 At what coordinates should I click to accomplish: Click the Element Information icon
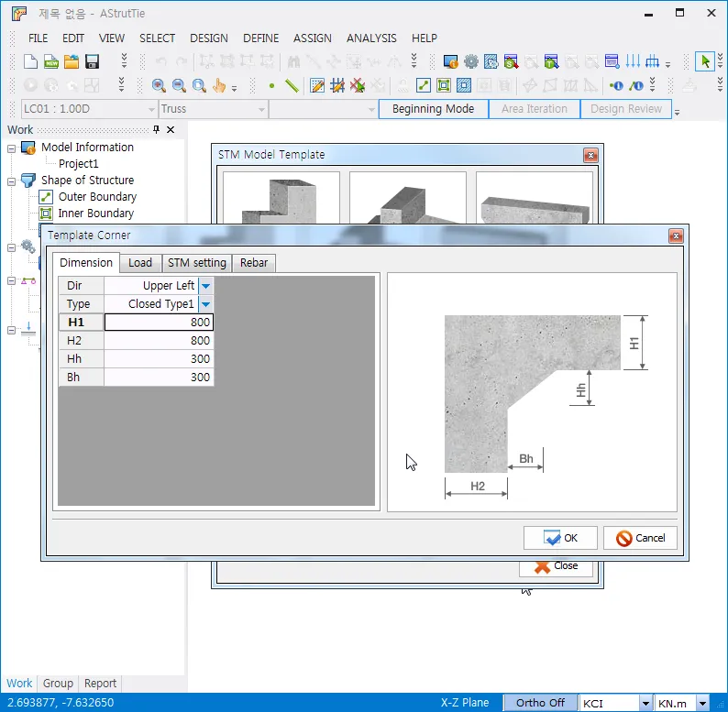(x=636, y=85)
